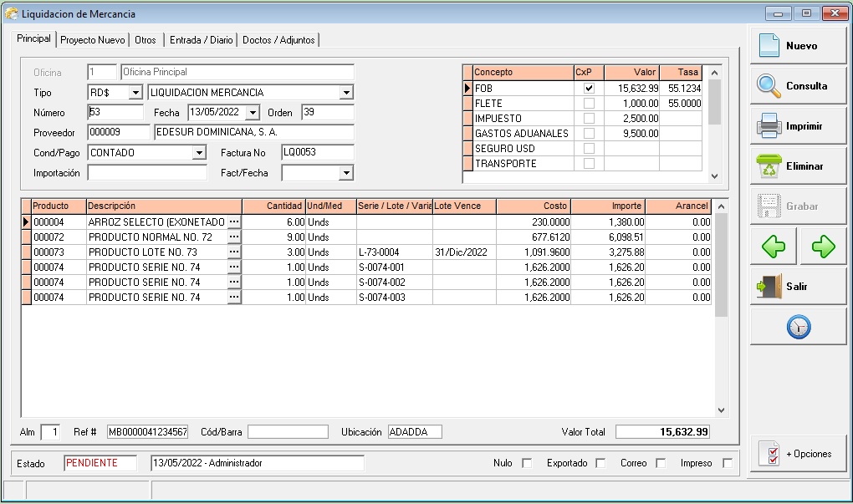The image size is (853, 504).
Task: Click the + Opciones button
Action: [798, 454]
